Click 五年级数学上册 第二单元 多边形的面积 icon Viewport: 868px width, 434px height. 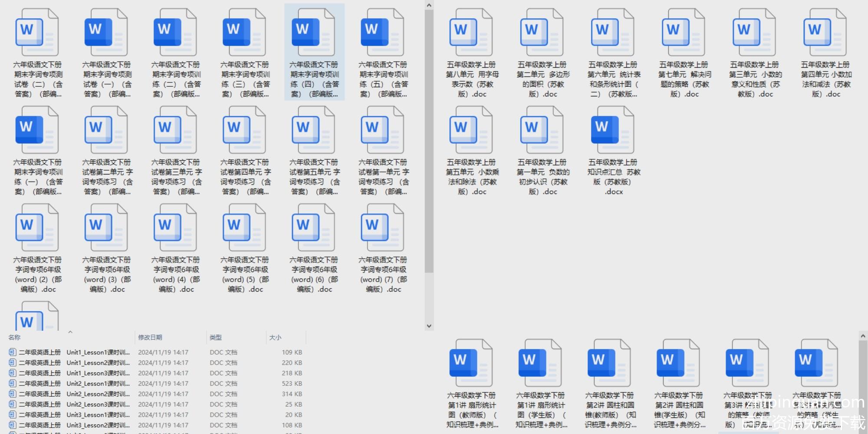tap(542, 33)
